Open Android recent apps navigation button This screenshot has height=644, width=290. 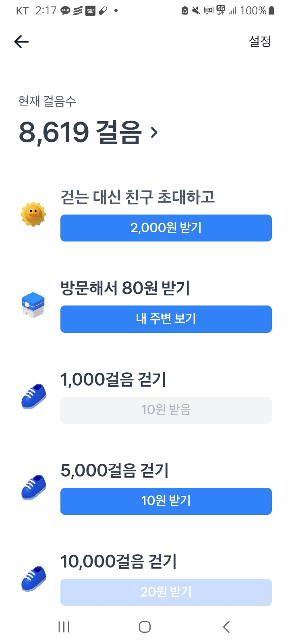pos(64,627)
